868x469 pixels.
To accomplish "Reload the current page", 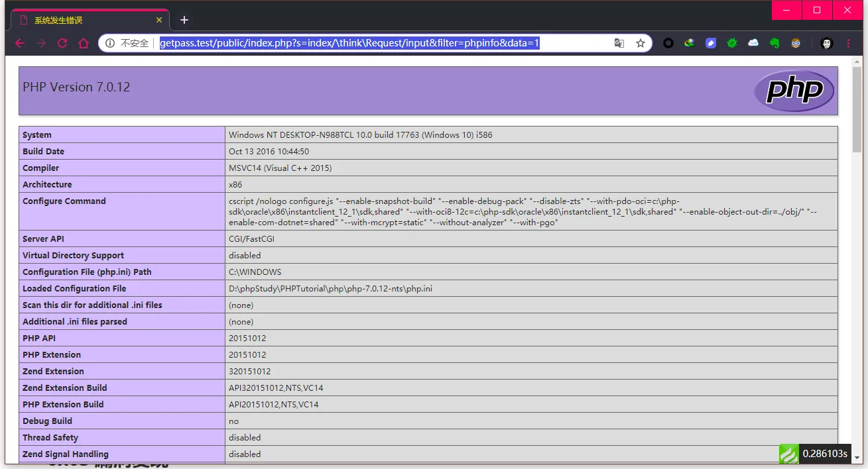I will pos(62,43).
